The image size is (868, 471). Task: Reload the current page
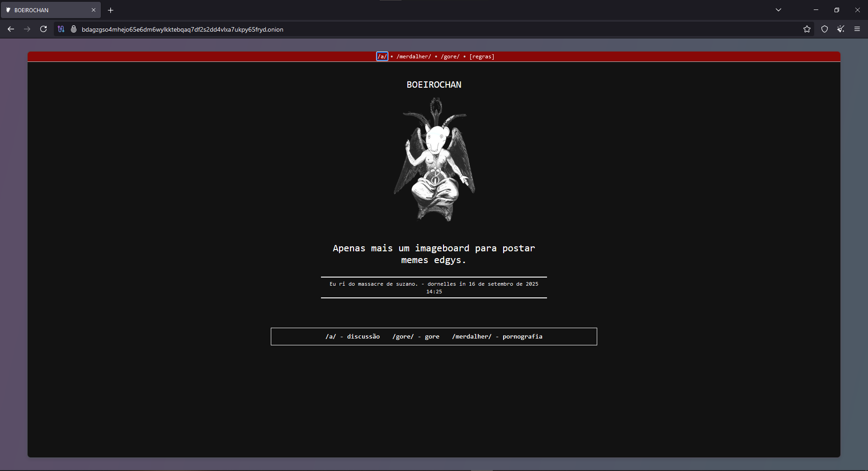(x=43, y=29)
